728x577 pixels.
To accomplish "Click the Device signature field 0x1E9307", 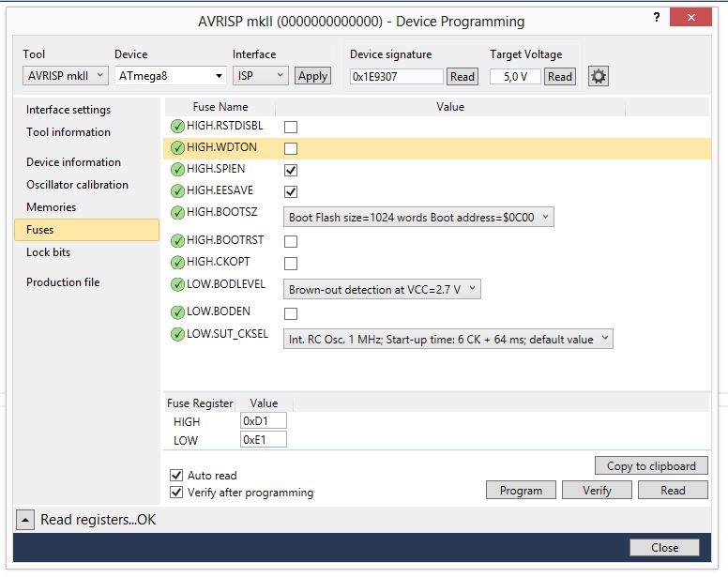I will (397, 77).
